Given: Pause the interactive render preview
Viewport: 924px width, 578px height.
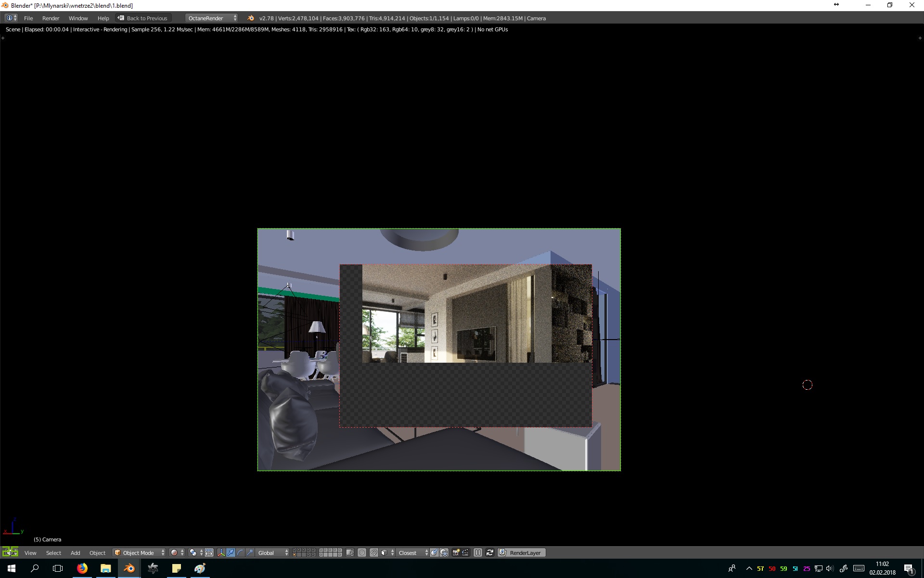Looking at the screenshot, I should (x=478, y=552).
